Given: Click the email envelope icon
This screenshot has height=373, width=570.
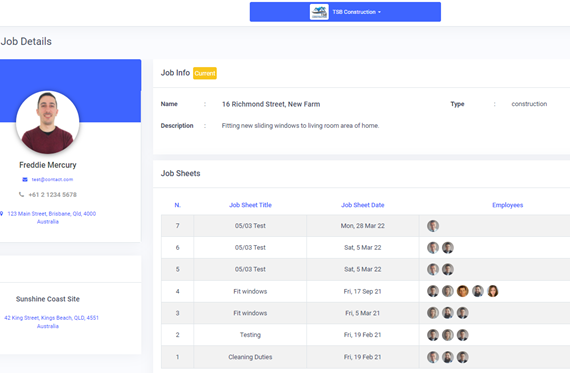Looking at the screenshot, I should point(25,180).
